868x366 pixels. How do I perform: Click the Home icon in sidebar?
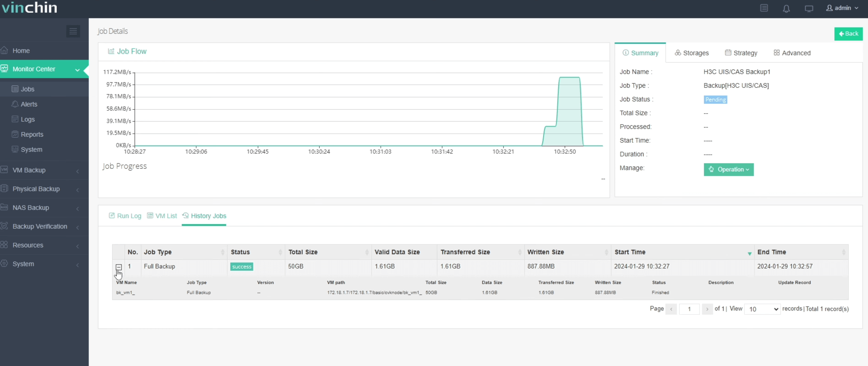pyautogui.click(x=5, y=50)
